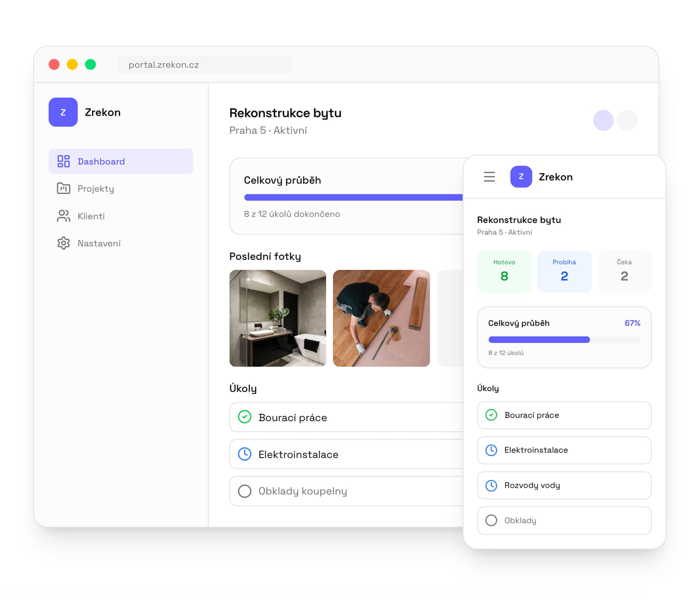The width and height of the screenshot is (700, 612).
Task: Open Projekty from the sidebar
Action: tap(95, 189)
